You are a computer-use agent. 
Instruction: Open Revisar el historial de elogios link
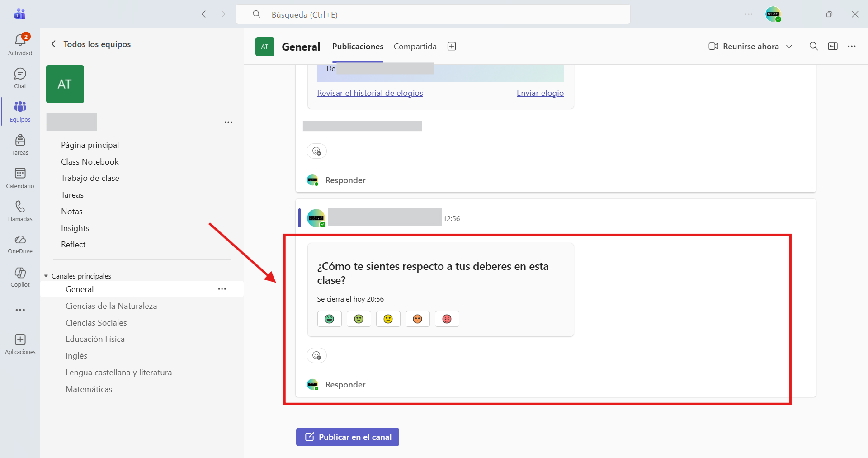[370, 93]
